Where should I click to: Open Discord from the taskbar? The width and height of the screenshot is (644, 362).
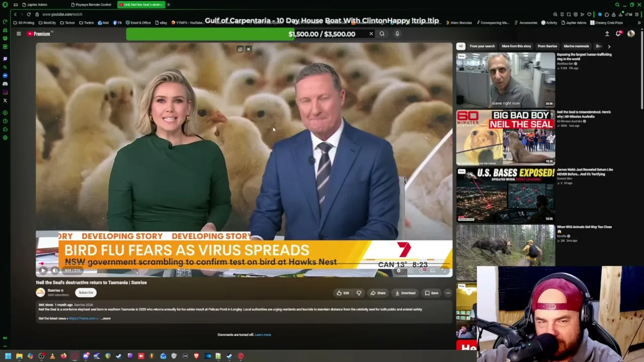coord(86,356)
